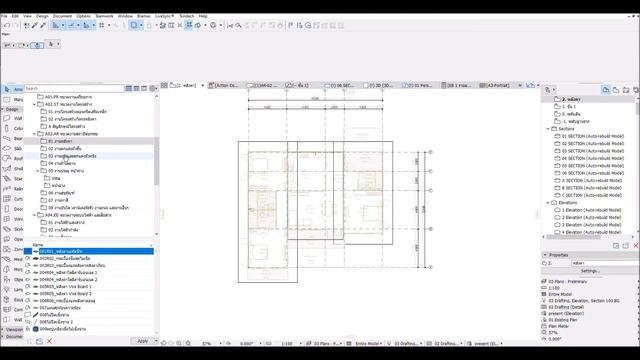This screenshot has height=360, width=640.
Task: Toggle the highlighted grid snap toolbar button
Action: coord(189,25)
